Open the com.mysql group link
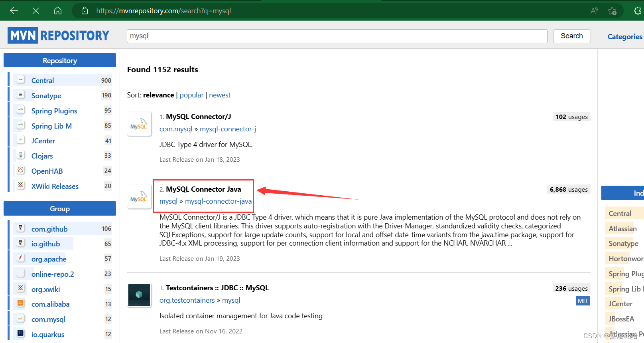Image resolution: width=644 pixels, height=343 pixels. [x=176, y=129]
